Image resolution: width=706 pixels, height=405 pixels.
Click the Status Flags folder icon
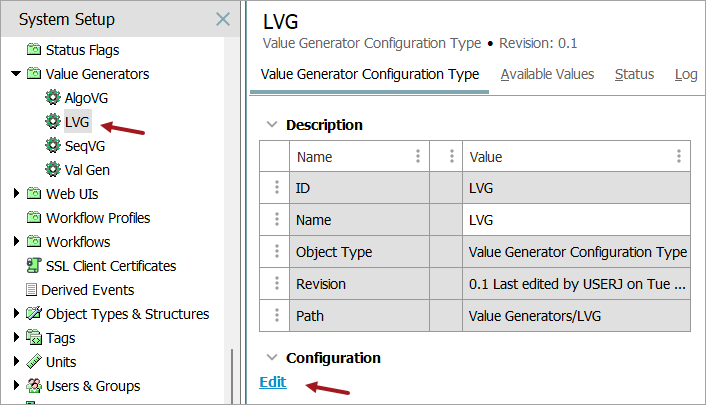(x=34, y=49)
